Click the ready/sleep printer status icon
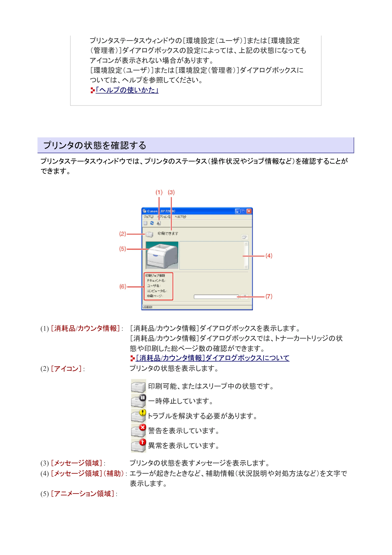This screenshot has width=392, height=555. tap(138, 386)
